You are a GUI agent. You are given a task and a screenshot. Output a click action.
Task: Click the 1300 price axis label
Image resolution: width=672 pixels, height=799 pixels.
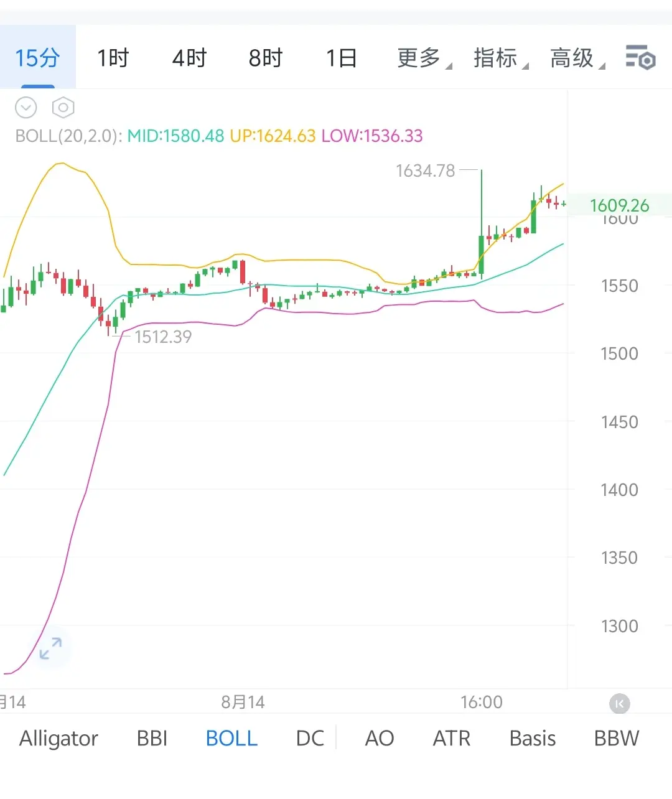point(619,626)
